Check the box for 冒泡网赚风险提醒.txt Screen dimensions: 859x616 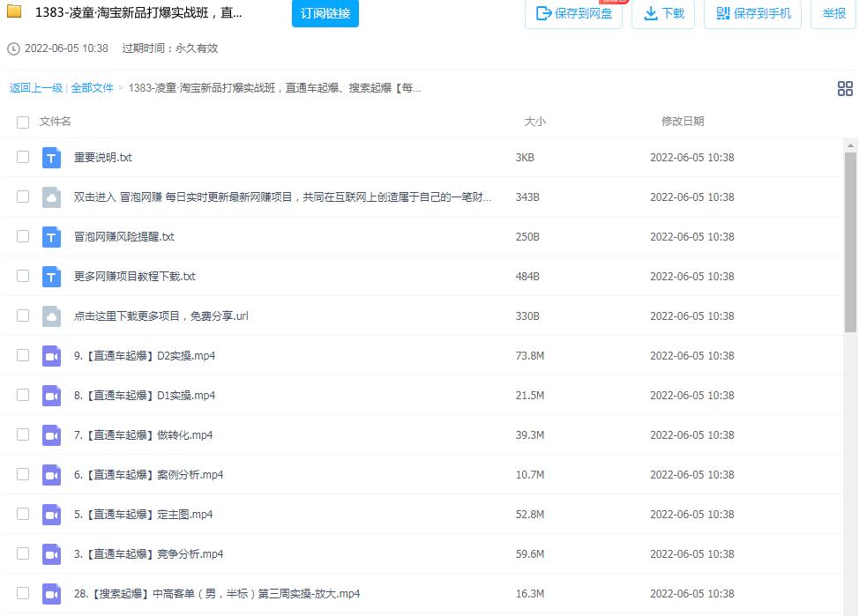[x=23, y=236]
